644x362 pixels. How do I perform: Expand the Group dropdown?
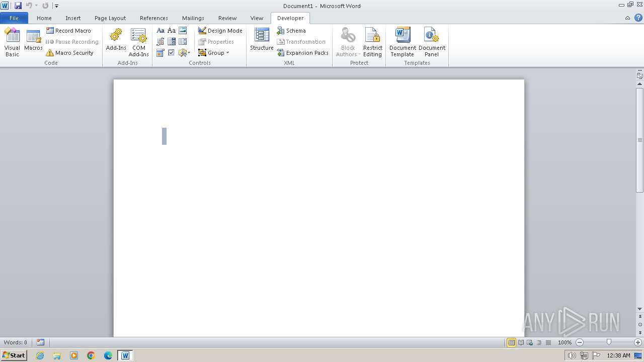214,53
